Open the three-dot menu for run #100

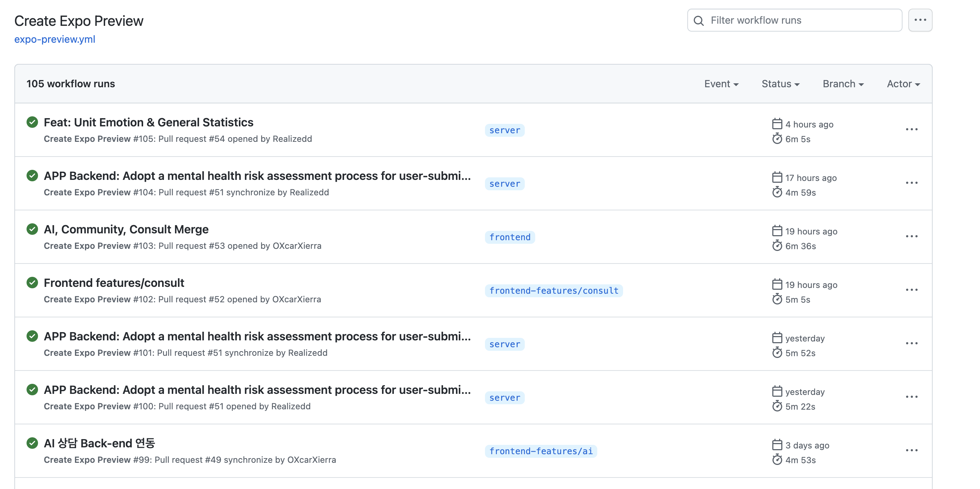pyautogui.click(x=911, y=397)
